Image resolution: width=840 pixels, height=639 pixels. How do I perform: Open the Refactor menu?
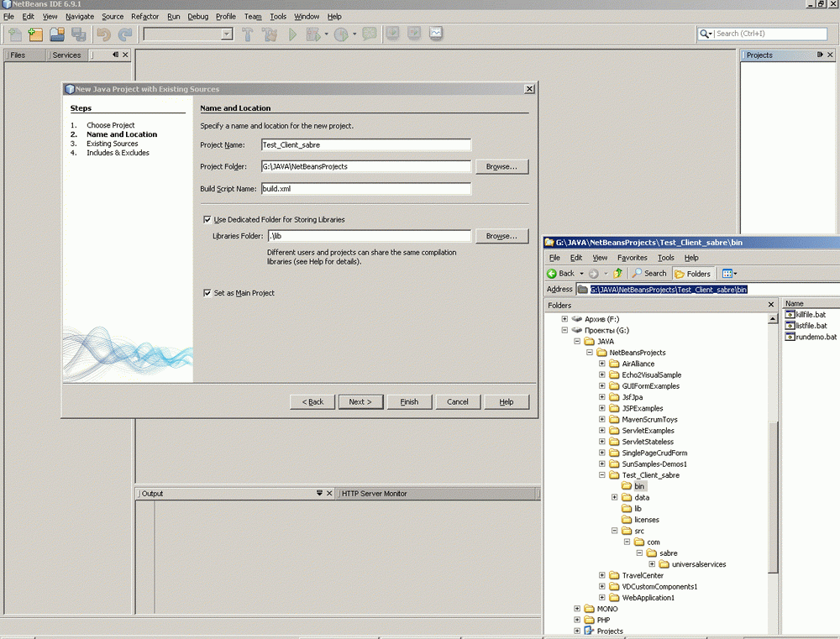(x=144, y=17)
